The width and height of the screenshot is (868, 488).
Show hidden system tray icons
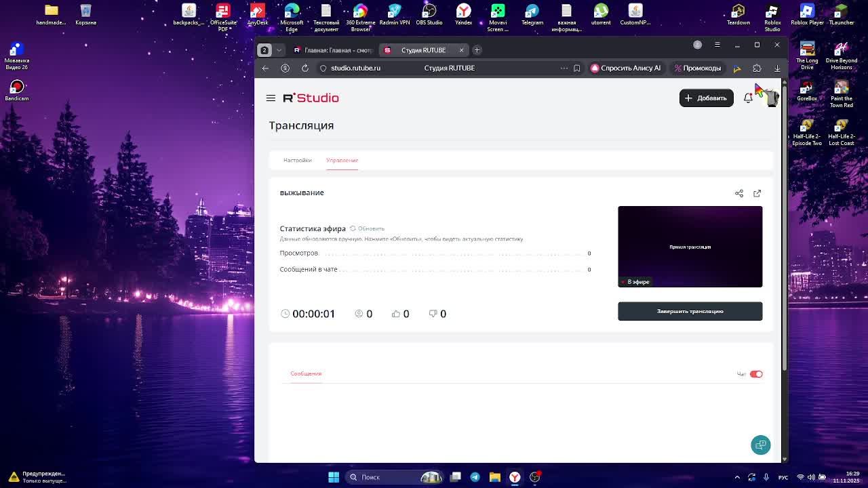pyautogui.click(x=737, y=477)
